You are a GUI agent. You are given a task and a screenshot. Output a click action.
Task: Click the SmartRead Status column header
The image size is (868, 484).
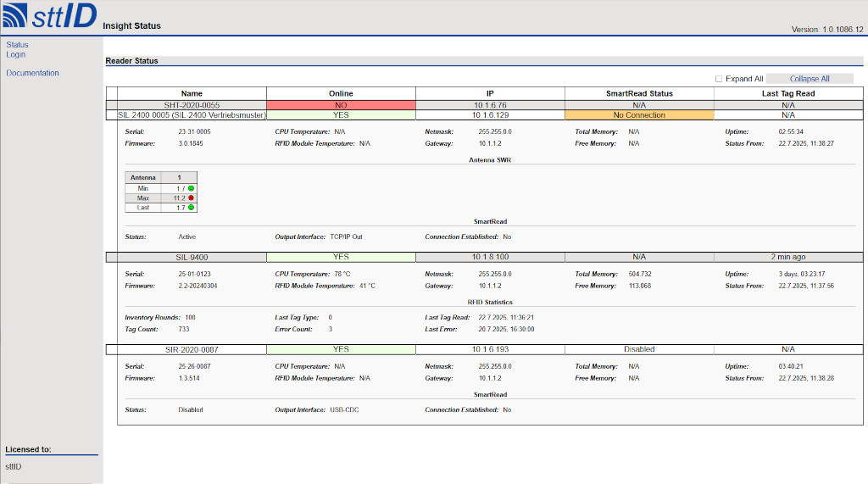639,93
